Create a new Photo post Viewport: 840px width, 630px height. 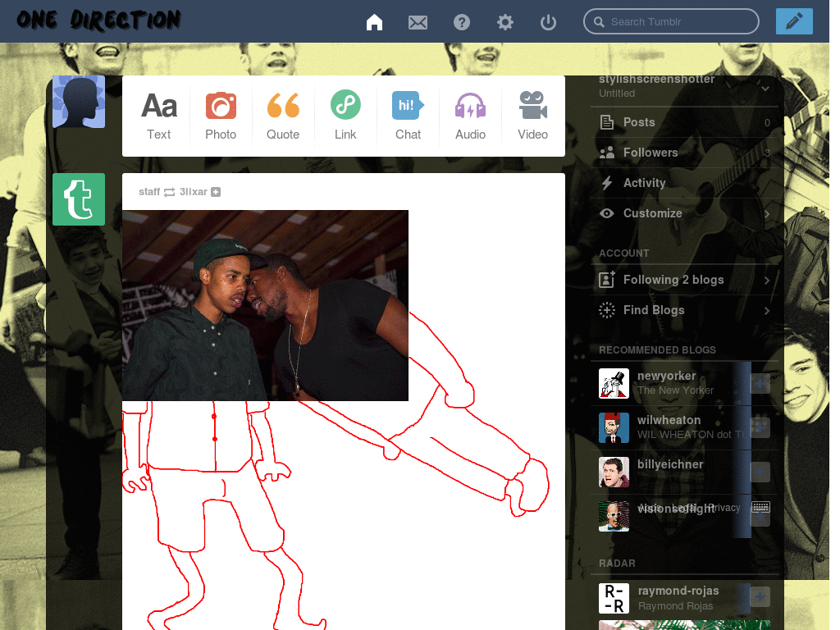pos(221,116)
